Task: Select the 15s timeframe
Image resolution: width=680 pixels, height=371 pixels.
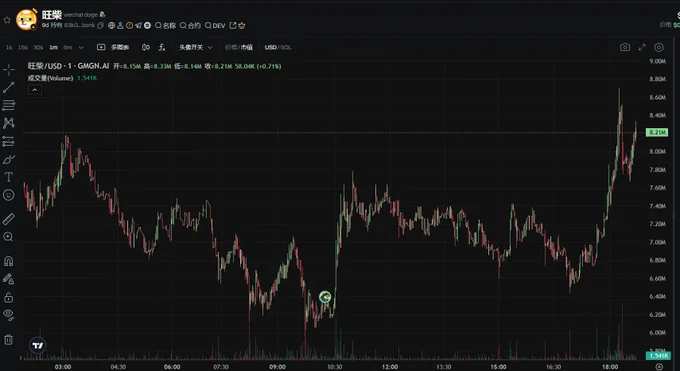Action: click(x=23, y=47)
